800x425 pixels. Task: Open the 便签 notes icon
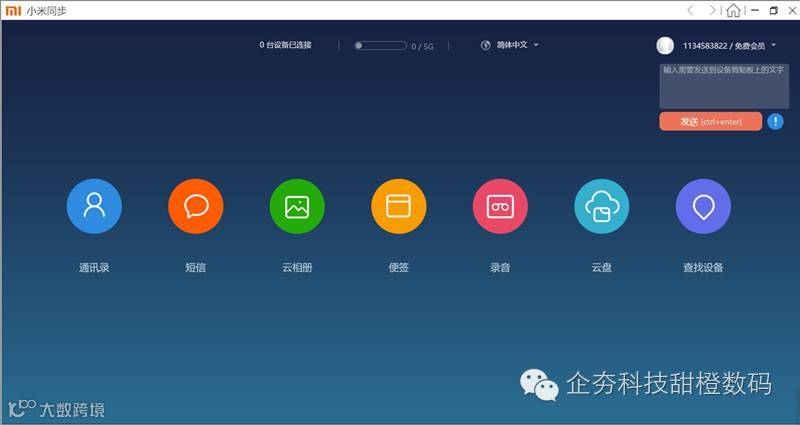pyautogui.click(x=398, y=206)
